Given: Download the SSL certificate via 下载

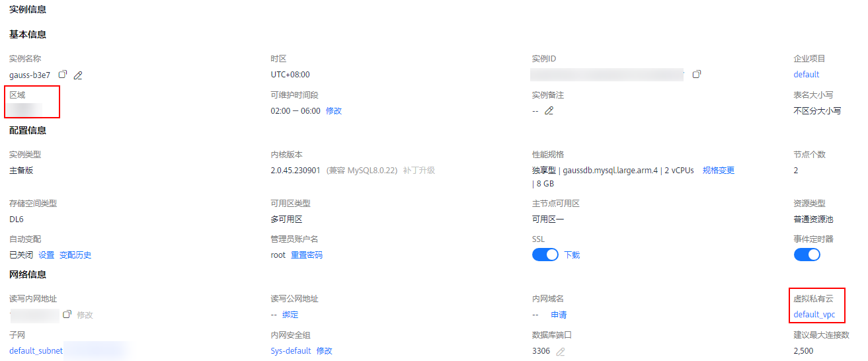Looking at the screenshot, I should click(x=572, y=255).
